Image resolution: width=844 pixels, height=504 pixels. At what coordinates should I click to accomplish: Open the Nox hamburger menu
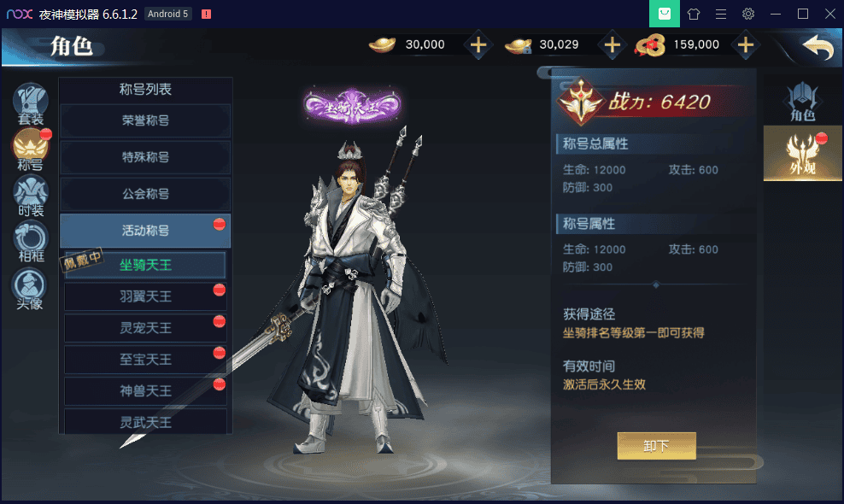(x=721, y=14)
